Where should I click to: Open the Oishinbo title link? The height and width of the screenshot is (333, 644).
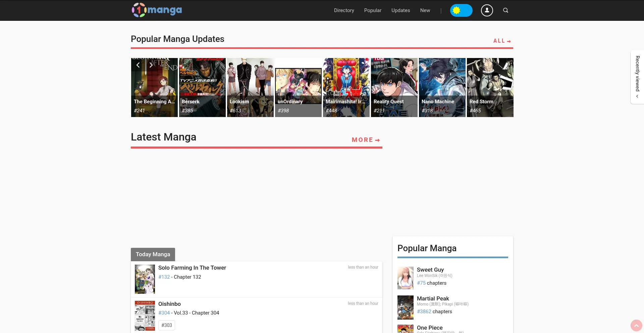[169, 304]
